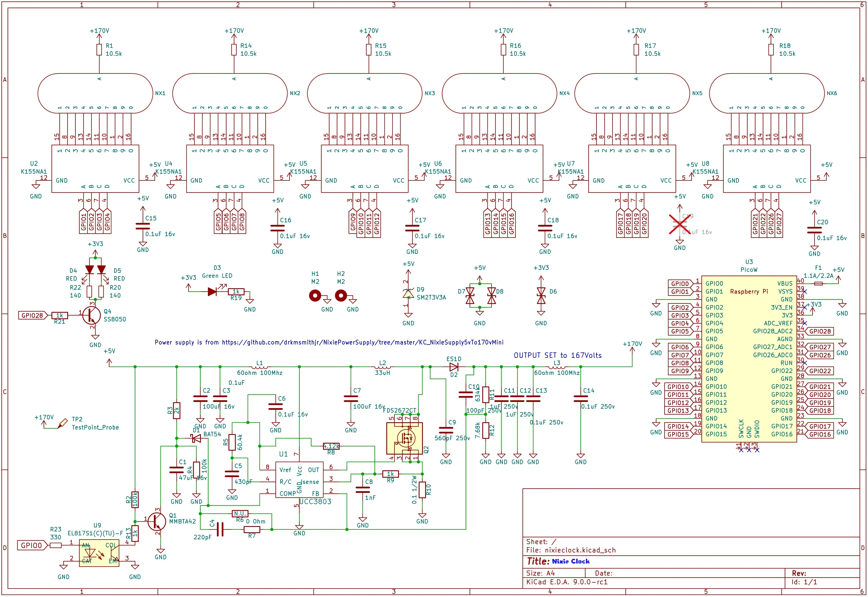The height and width of the screenshot is (597, 868).
Task: Select the U9 EL817 optocoupler symbol
Action: click(99, 553)
